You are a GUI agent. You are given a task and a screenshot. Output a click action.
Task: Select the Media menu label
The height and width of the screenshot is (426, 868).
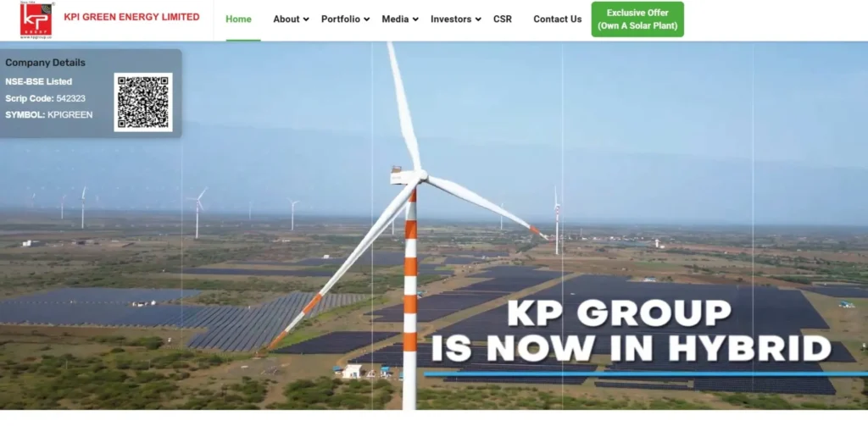pyautogui.click(x=395, y=19)
